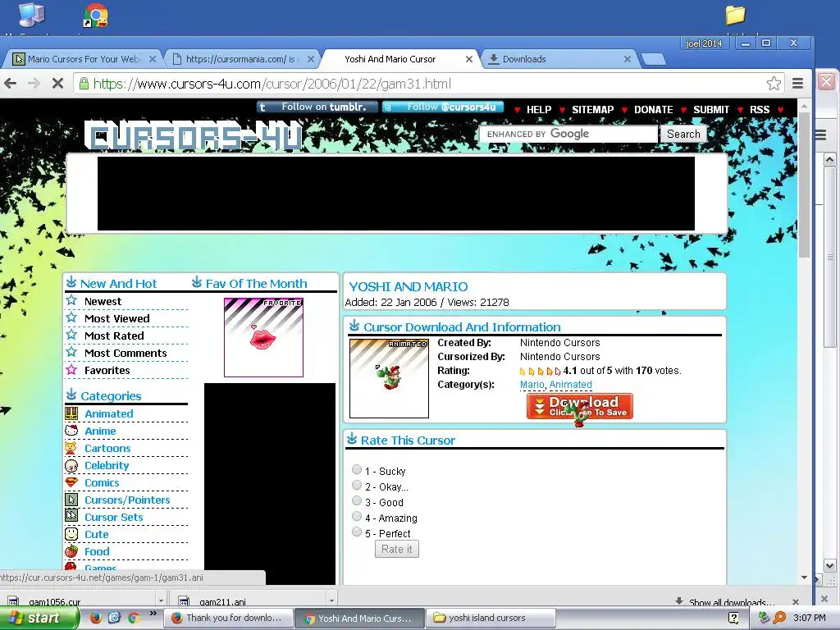This screenshot has width=840, height=630.
Task: Open the folder icon on the desktop
Action: 735,15
